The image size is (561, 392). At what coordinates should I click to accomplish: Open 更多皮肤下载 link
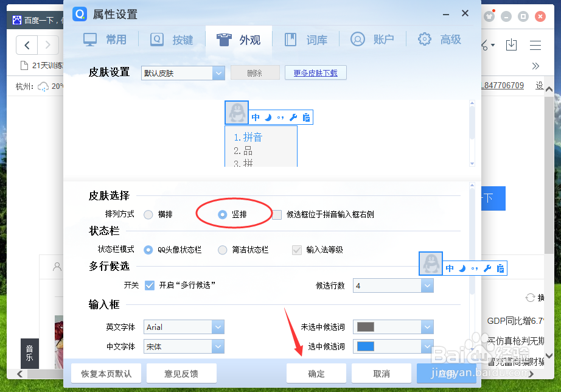[316, 73]
